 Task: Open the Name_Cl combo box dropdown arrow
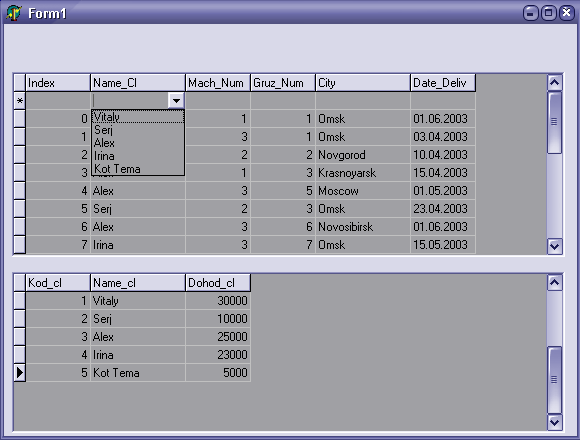(176, 100)
